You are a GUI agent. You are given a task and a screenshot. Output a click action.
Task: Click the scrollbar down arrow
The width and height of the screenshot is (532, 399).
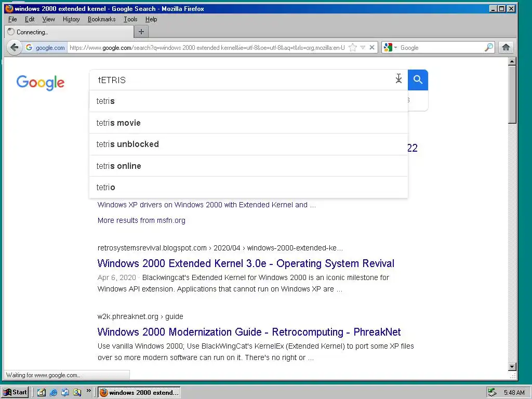[x=512, y=366]
